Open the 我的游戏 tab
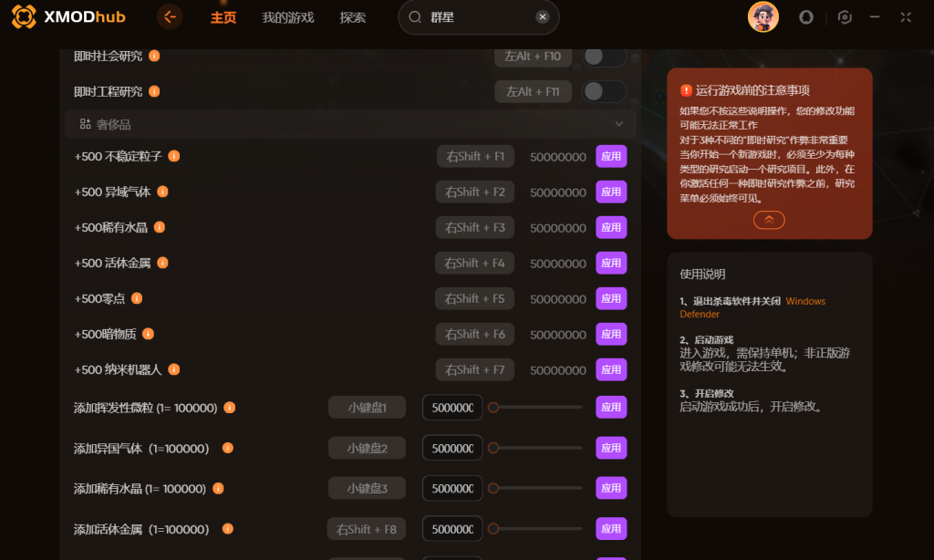The width and height of the screenshot is (934, 560). [x=287, y=17]
